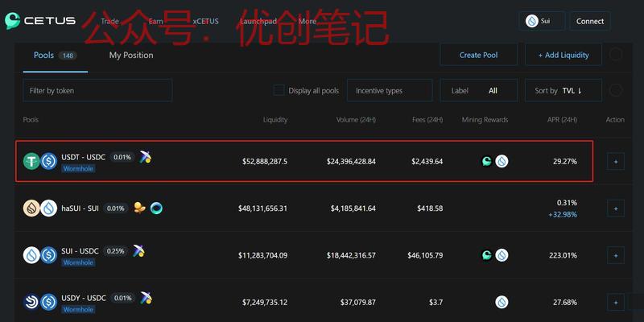644x322 pixels.
Task: Click the haSUI token icon
Action: 31,208
